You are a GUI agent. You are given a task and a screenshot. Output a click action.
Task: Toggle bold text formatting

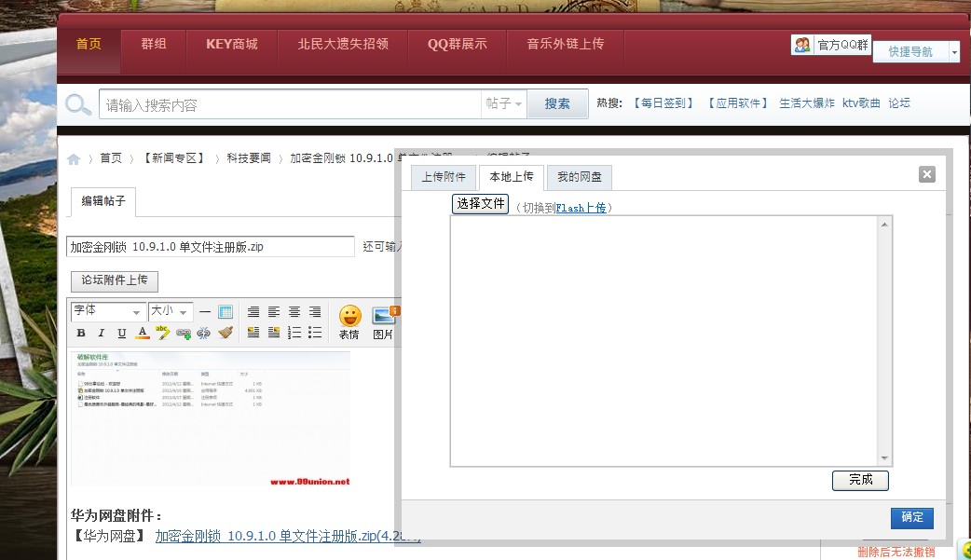point(80,332)
